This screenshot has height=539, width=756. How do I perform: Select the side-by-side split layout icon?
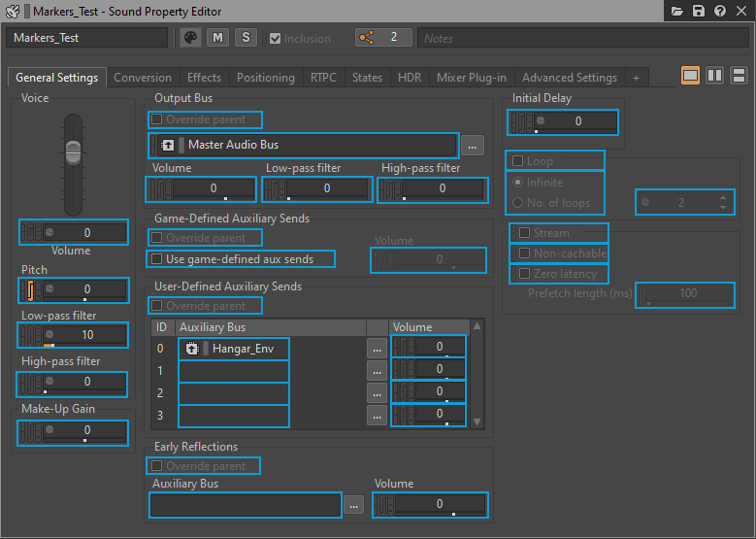pyautogui.click(x=714, y=76)
